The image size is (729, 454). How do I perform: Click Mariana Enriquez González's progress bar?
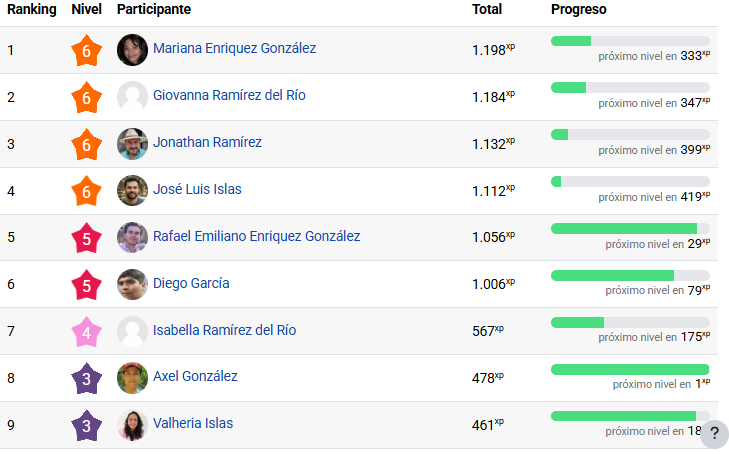[630, 41]
